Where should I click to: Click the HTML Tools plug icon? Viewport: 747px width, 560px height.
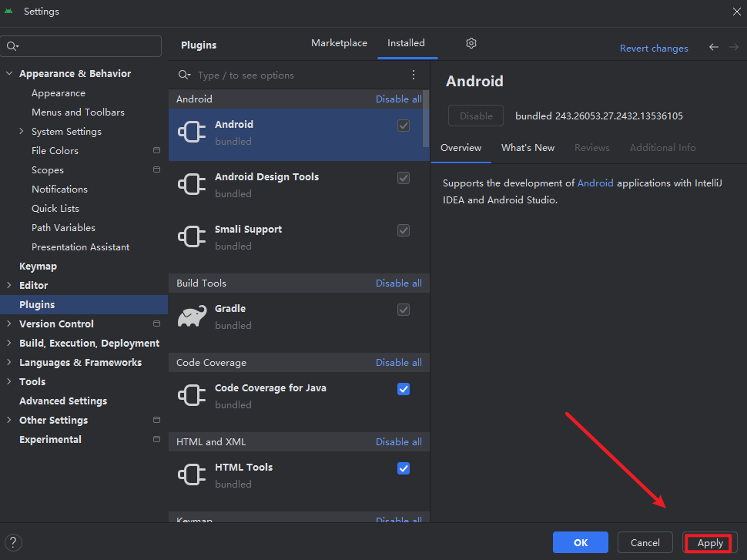(191, 474)
